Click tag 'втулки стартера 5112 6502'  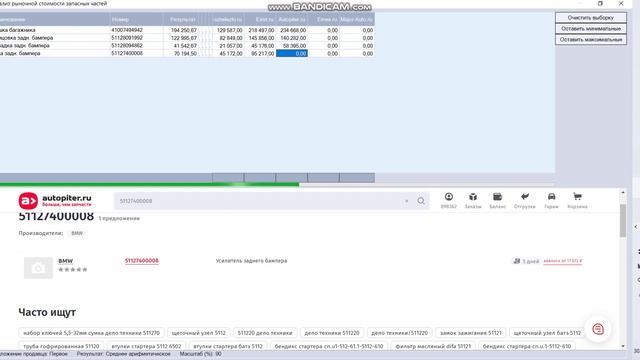tap(146, 346)
